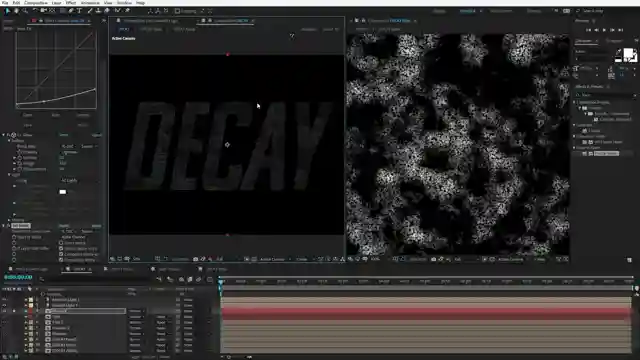Click Reset for the Set Matte effect

click(64, 226)
